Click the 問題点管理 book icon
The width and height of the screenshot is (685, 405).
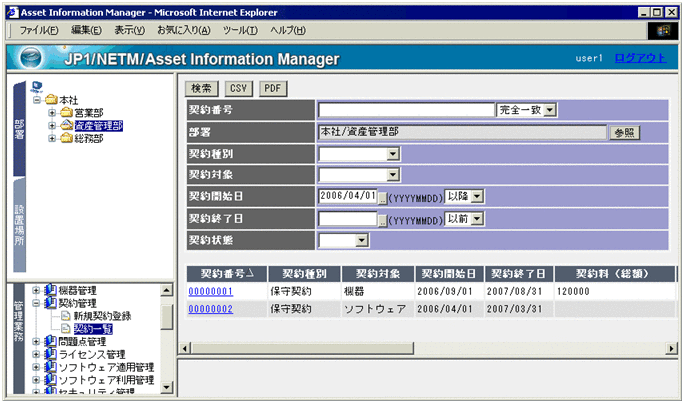tap(51, 341)
